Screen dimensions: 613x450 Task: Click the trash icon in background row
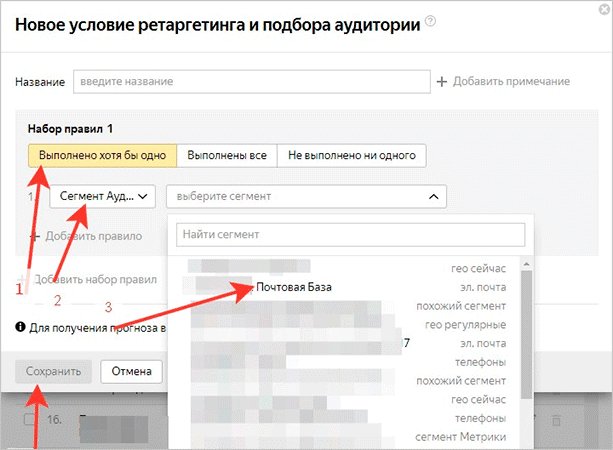point(556,421)
